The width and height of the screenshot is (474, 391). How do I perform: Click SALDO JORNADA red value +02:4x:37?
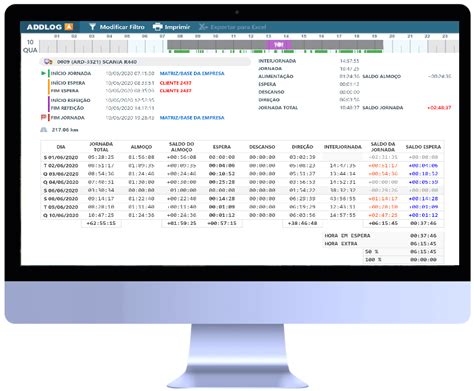pyautogui.click(x=439, y=108)
